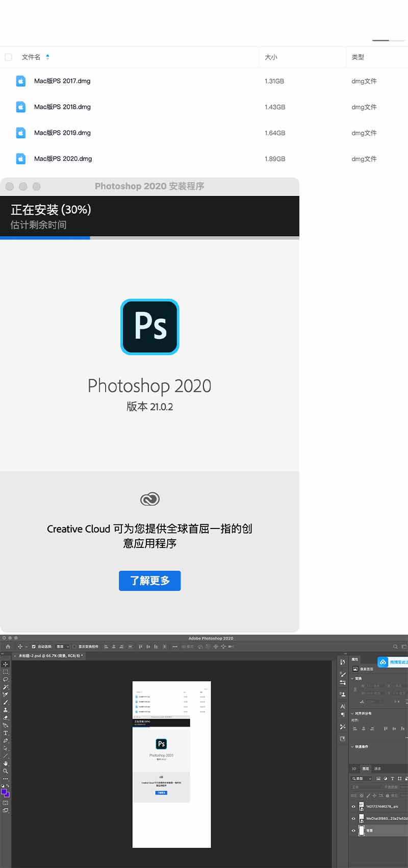Select the Pen tool

(x=5, y=740)
